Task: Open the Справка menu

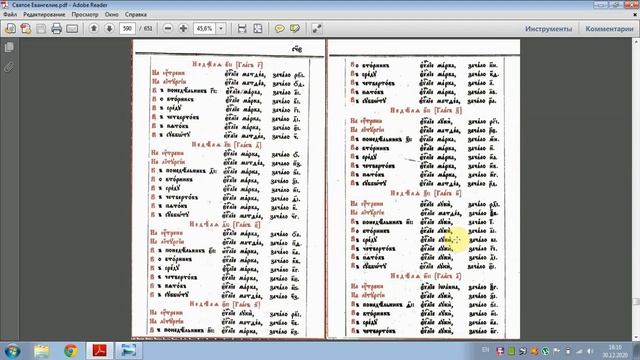Action: click(136, 14)
